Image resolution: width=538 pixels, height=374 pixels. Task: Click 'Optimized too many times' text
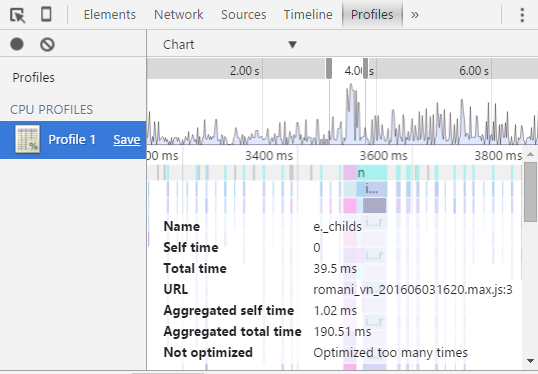(390, 353)
